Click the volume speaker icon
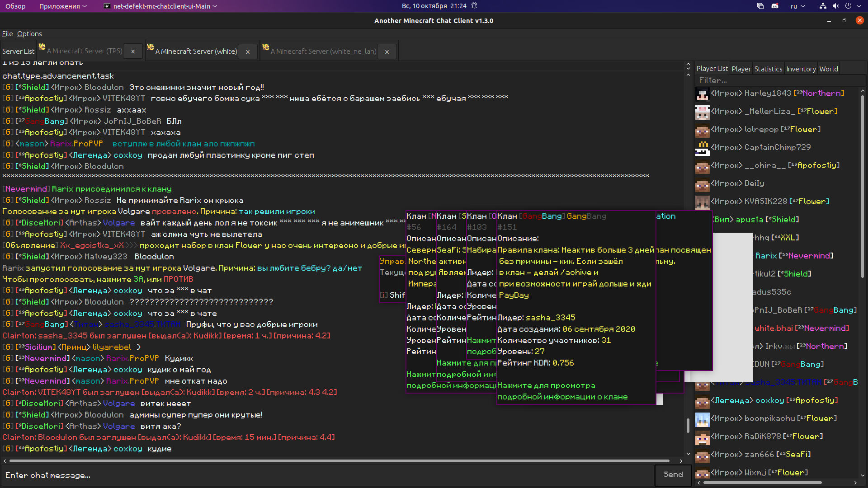Viewport: 868px width, 488px height. (835, 6)
